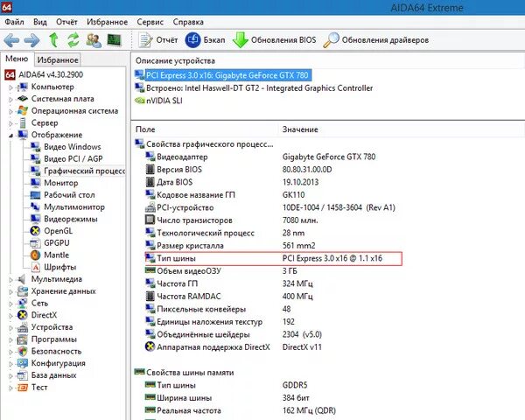The width and height of the screenshot is (525, 420).
Task: Open the Вид menu
Action: coord(40,22)
